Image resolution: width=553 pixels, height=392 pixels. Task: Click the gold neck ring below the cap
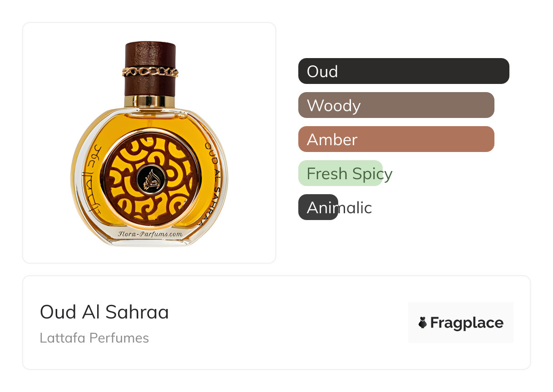(x=150, y=101)
